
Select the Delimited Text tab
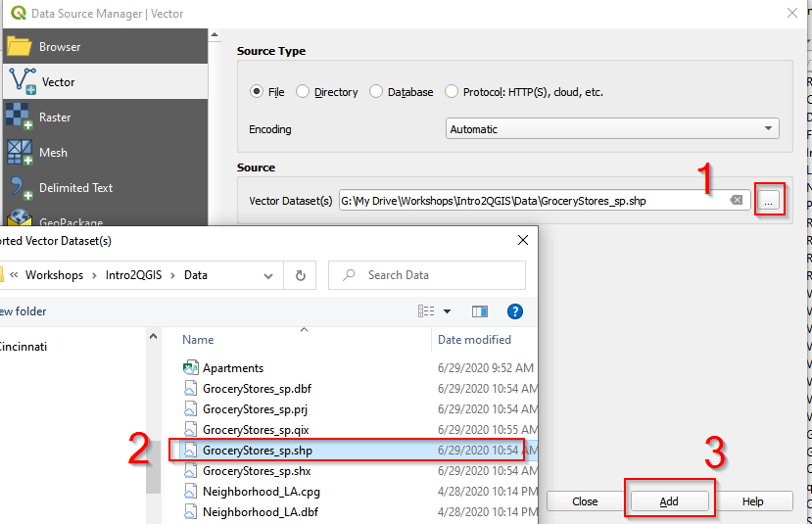point(105,187)
